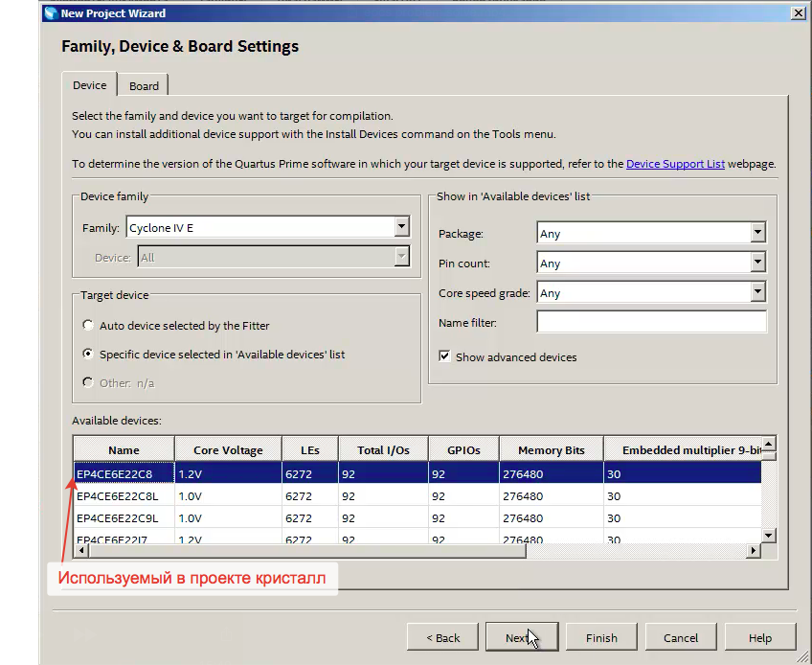Select device EP4CE6E22C9L in the list
This screenshot has height=665, width=812.
(417, 517)
